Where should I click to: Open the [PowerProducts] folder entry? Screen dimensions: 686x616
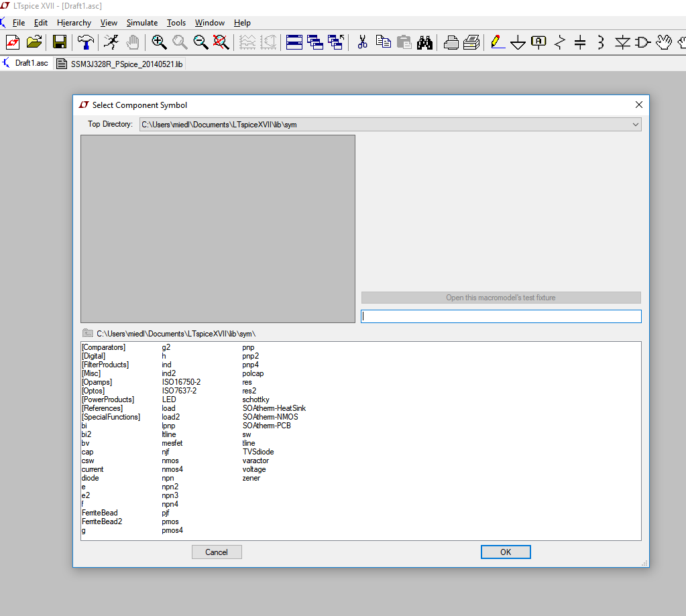(x=107, y=399)
